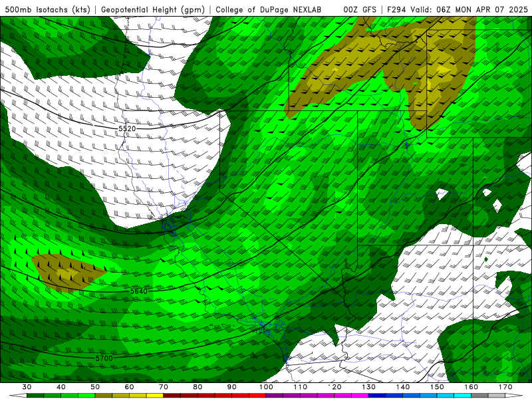Screen dimensions: 532x399
Task: Click the "500mb Isotachs (kts)" title text
Action: 47,9
